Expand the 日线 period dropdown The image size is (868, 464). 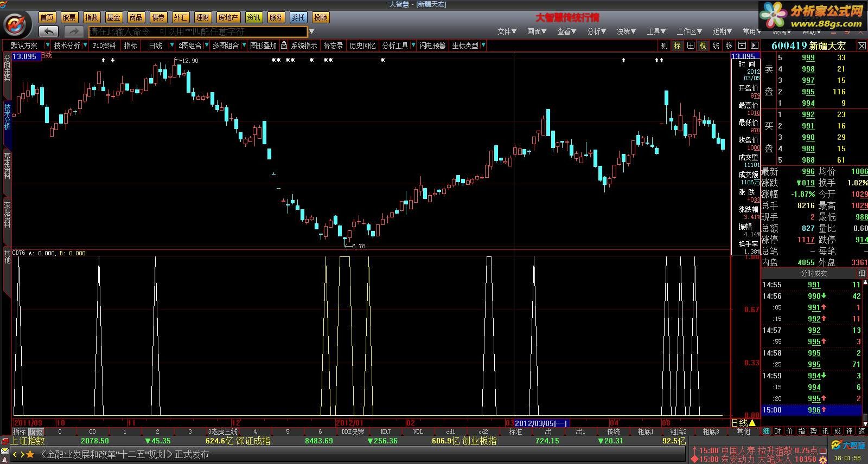point(172,46)
